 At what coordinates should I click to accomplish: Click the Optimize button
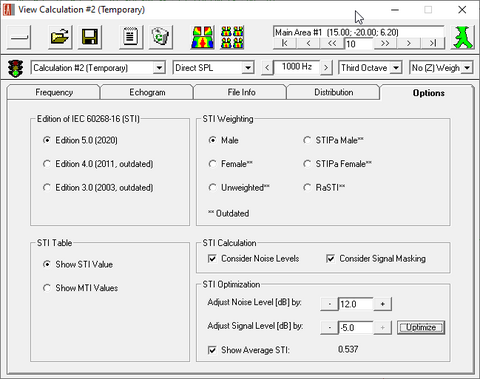tap(421, 328)
